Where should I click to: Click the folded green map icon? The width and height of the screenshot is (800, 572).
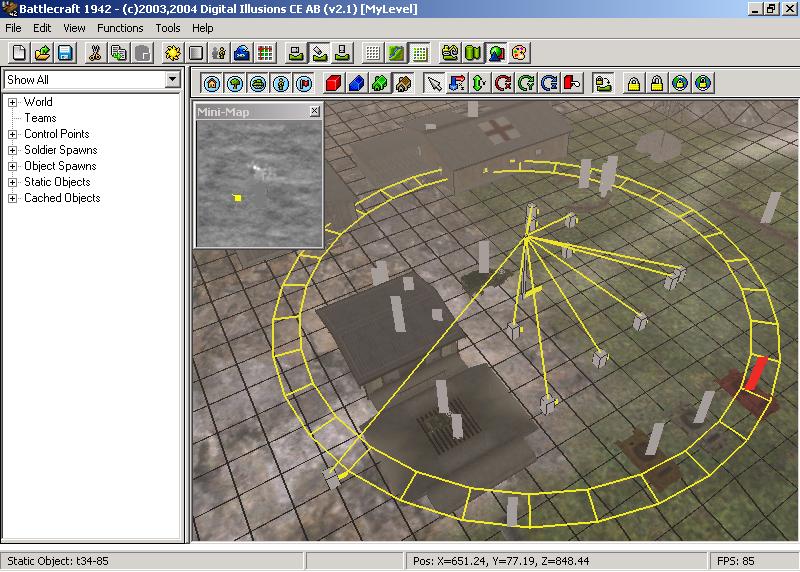point(473,53)
